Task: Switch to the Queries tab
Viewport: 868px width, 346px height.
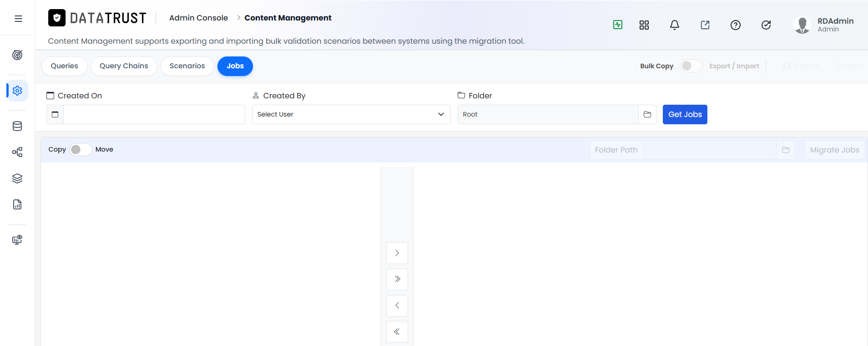Action: click(x=64, y=66)
